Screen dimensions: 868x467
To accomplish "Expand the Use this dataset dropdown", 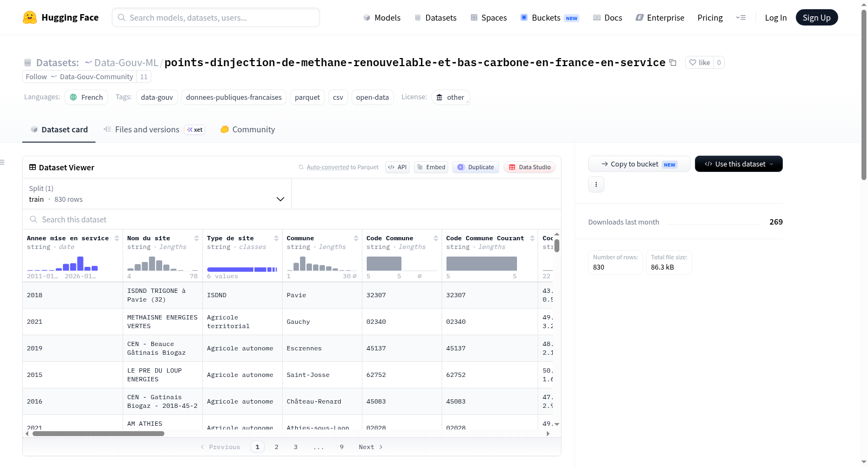I will [x=738, y=164].
